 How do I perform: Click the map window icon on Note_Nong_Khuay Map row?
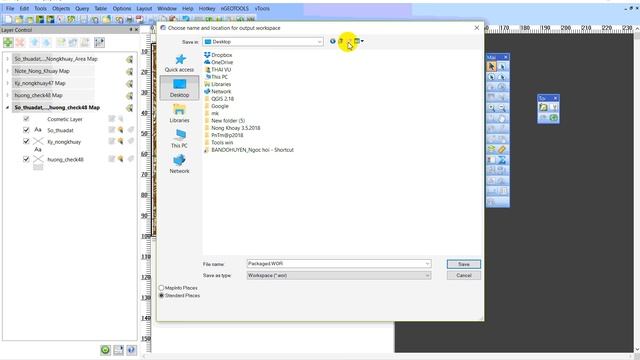(129, 71)
